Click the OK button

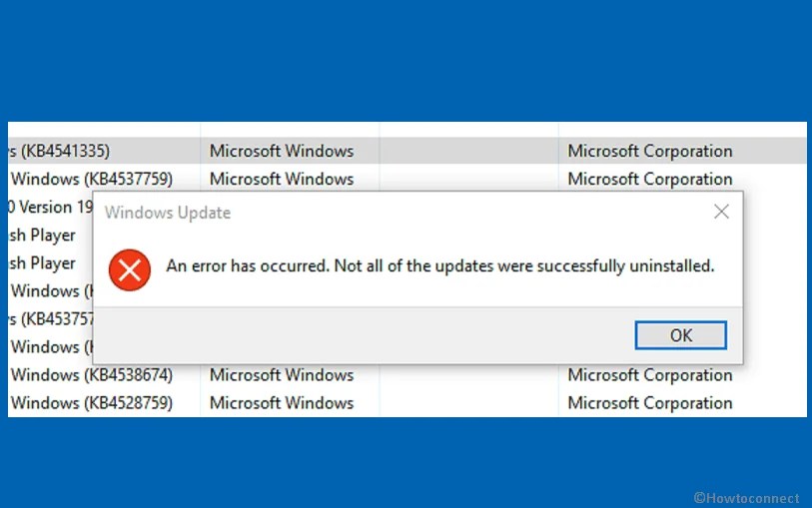pos(680,335)
